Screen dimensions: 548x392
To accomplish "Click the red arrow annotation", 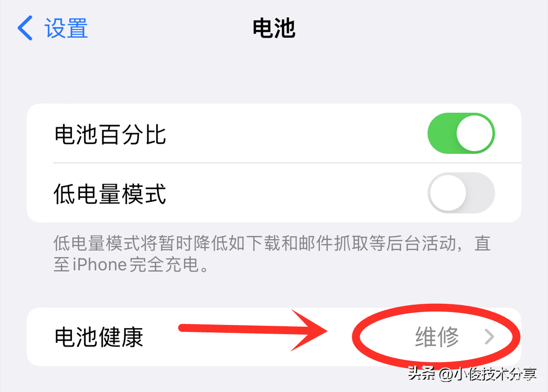I will point(254,330).
